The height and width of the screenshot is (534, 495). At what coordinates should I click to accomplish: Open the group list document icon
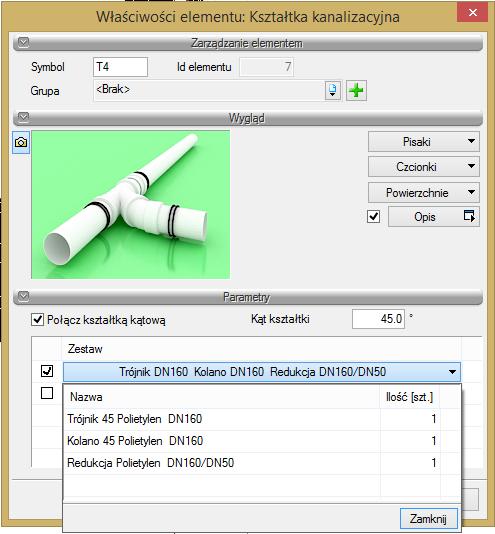332,91
